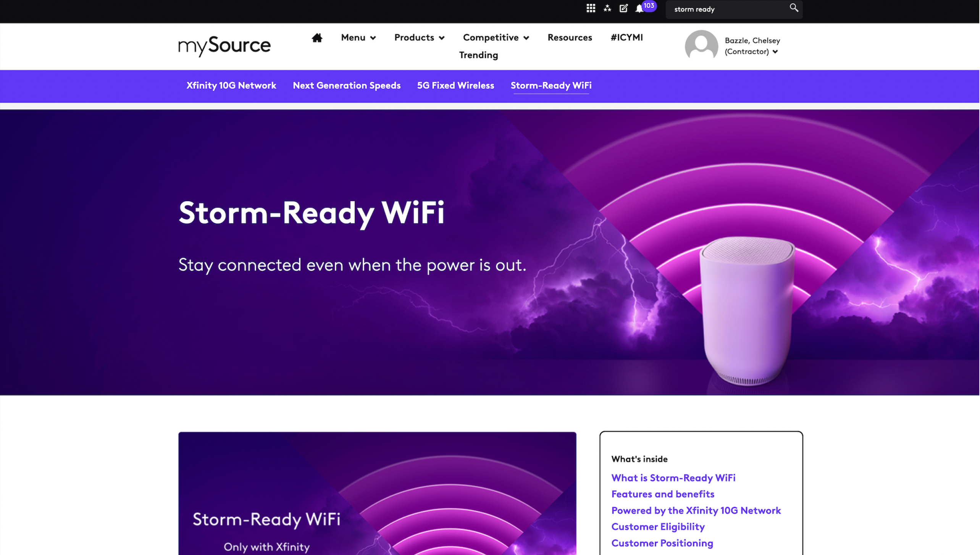Switch to 5G Fixed Wireless tab
The image size is (980, 555).
tap(455, 86)
